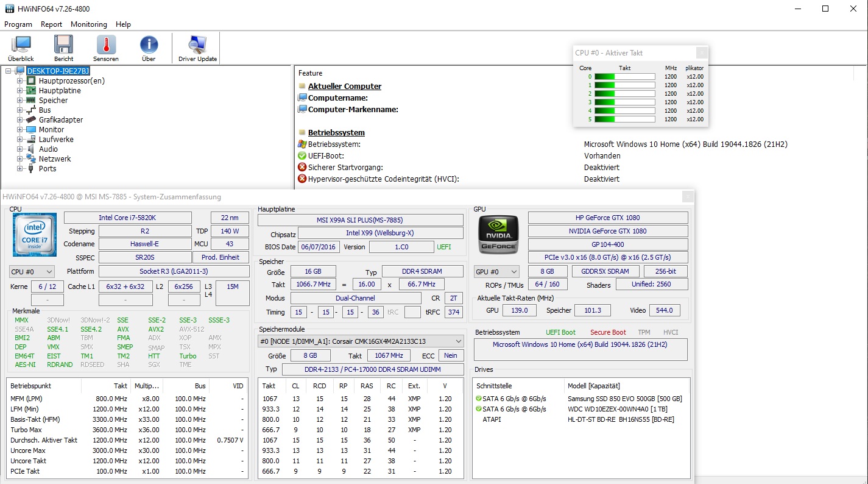Open the GPU #0 selector dropdown
Screen dimensions: 868x484
(496, 271)
